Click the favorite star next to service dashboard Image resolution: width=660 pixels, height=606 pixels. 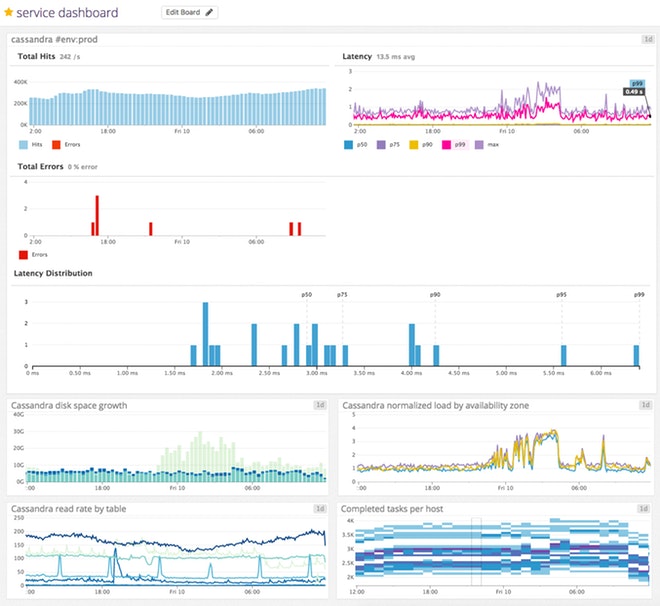tap(9, 14)
